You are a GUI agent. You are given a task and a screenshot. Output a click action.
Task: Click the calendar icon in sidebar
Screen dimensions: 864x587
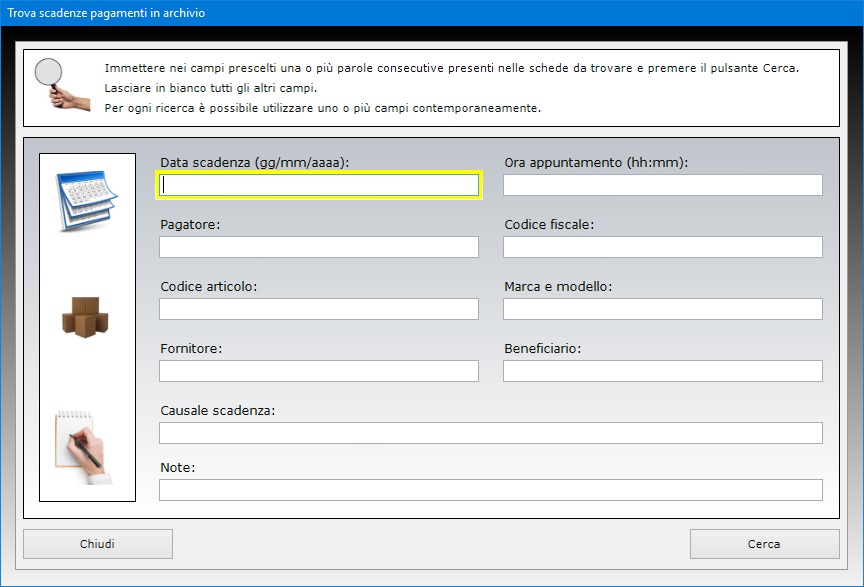(87, 200)
